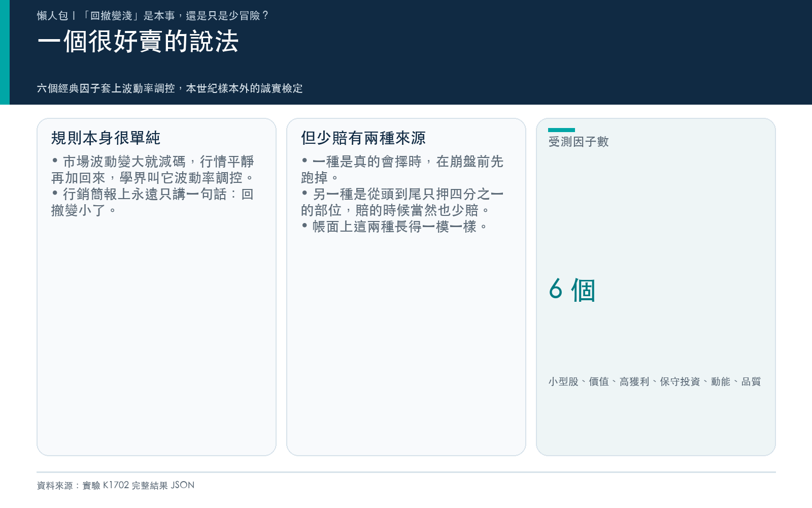Select the breadcrumb text 懶人包 at top
Screen dimensions: 812x508
(52, 16)
